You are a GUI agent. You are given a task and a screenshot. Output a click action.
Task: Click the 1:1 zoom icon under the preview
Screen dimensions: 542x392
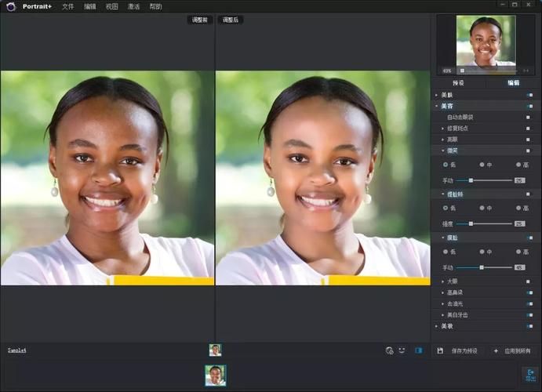pos(525,71)
